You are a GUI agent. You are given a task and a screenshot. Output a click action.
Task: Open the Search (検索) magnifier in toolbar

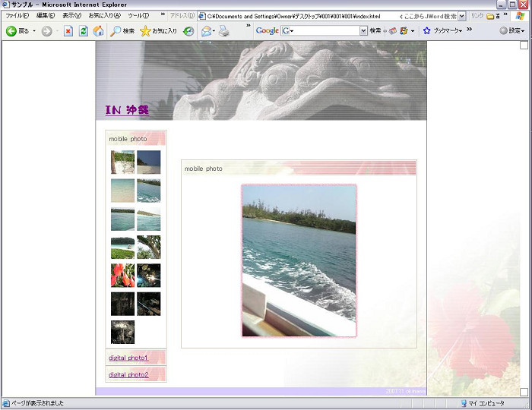[x=122, y=31]
